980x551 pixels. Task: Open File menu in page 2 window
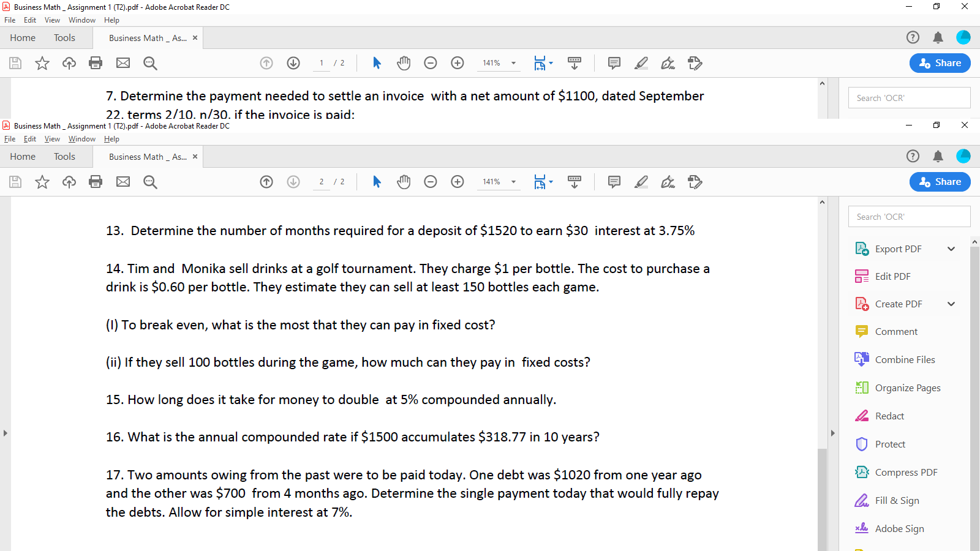tap(10, 139)
